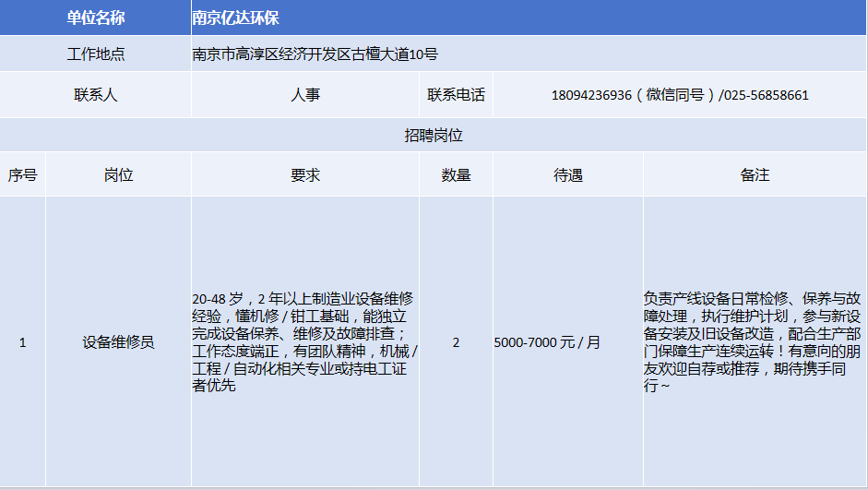868x490 pixels.
Task: Click the 数量 column header
Action: point(456,175)
